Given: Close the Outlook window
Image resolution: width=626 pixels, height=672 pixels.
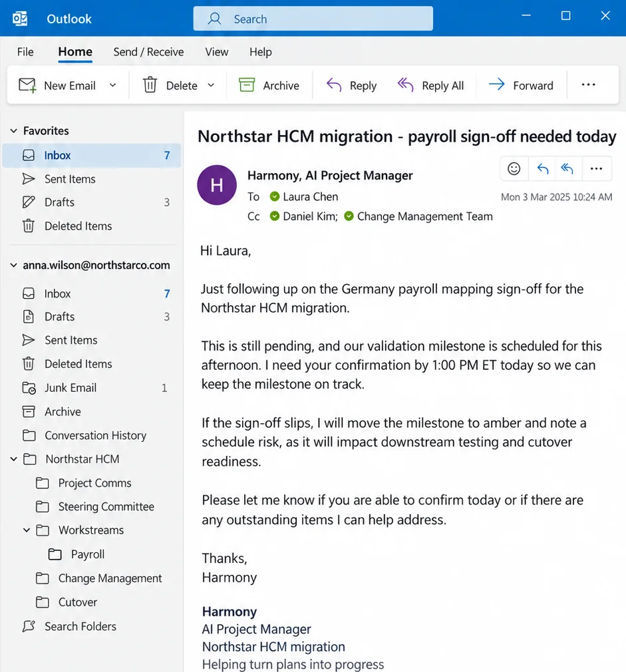Looking at the screenshot, I should click(605, 15).
